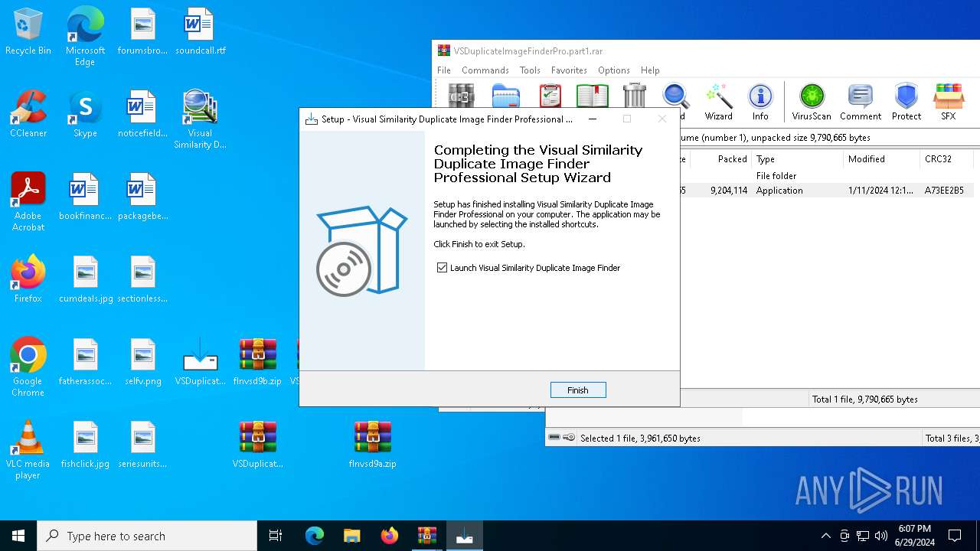This screenshot has width=980, height=551.
Task: Select the flnvsd9b.zip archive on desktop
Action: click(257, 362)
